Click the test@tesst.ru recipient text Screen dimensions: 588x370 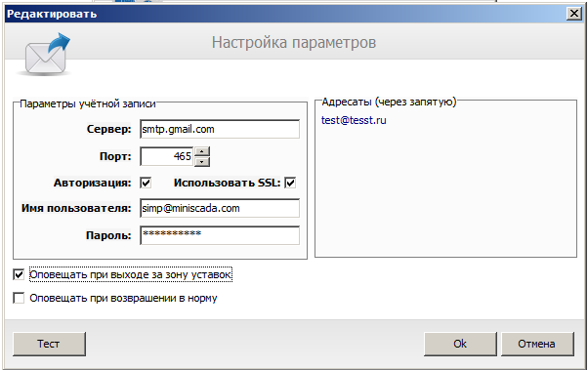pyautogui.click(x=354, y=120)
